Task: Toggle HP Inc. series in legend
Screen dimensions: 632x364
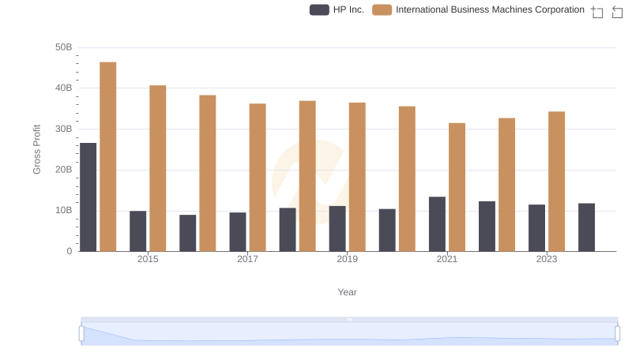Action: pyautogui.click(x=337, y=9)
